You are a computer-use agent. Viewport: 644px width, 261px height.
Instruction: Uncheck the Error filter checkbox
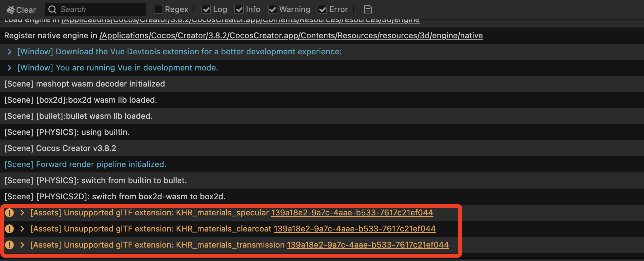pos(322,9)
